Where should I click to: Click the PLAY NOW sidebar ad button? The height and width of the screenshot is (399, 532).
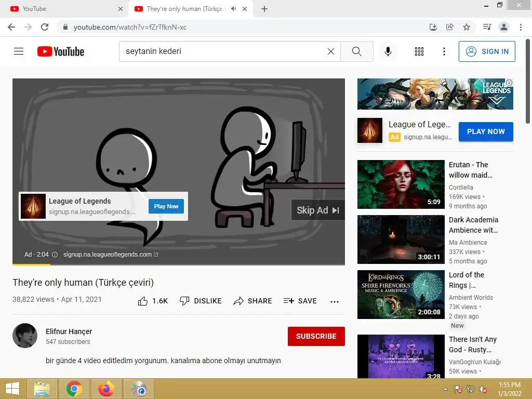click(486, 131)
